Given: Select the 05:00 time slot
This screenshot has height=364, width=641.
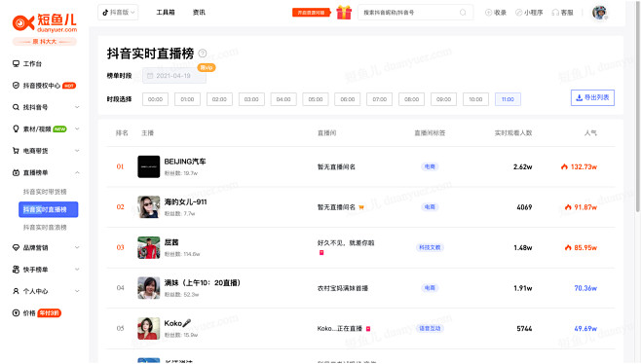Looking at the screenshot, I should click(316, 99).
